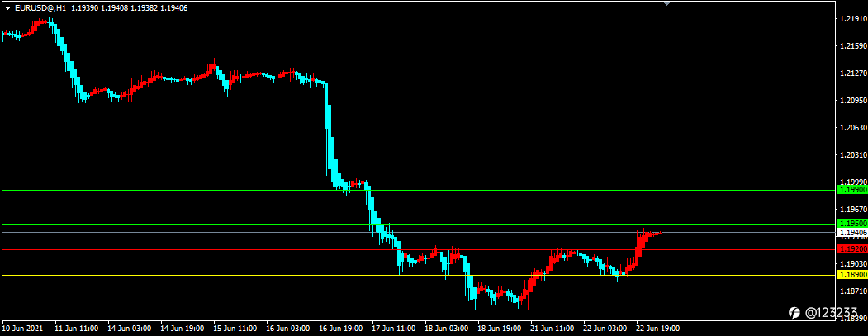This screenshot has height=336, width=868.
Task: Select the red horizontal line at 1.19200
Action: pos(418,249)
